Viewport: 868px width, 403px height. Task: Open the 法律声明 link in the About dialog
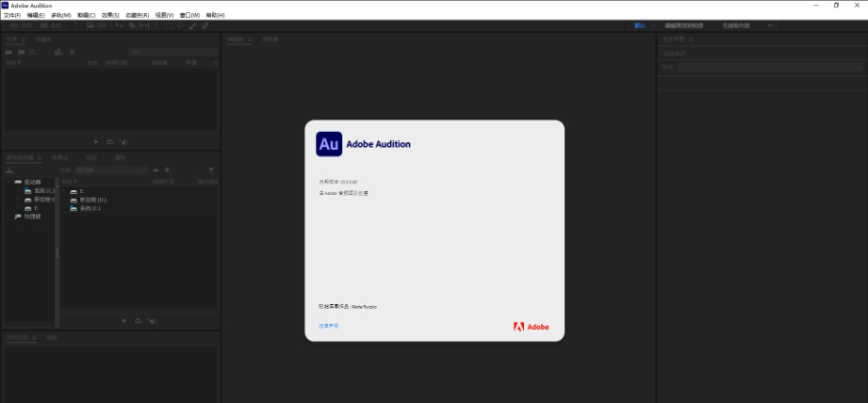(x=328, y=326)
